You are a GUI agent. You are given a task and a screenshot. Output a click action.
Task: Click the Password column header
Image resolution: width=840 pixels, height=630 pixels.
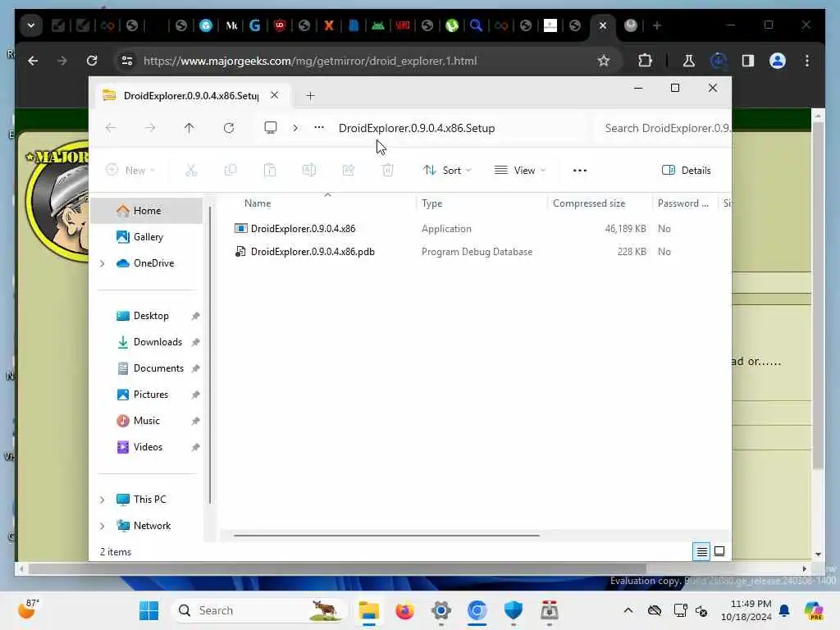(x=684, y=203)
